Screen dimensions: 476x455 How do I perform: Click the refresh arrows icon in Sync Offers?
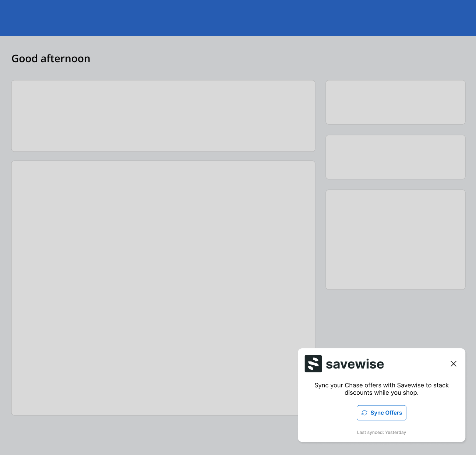pyautogui.click(x=364, y=413)
